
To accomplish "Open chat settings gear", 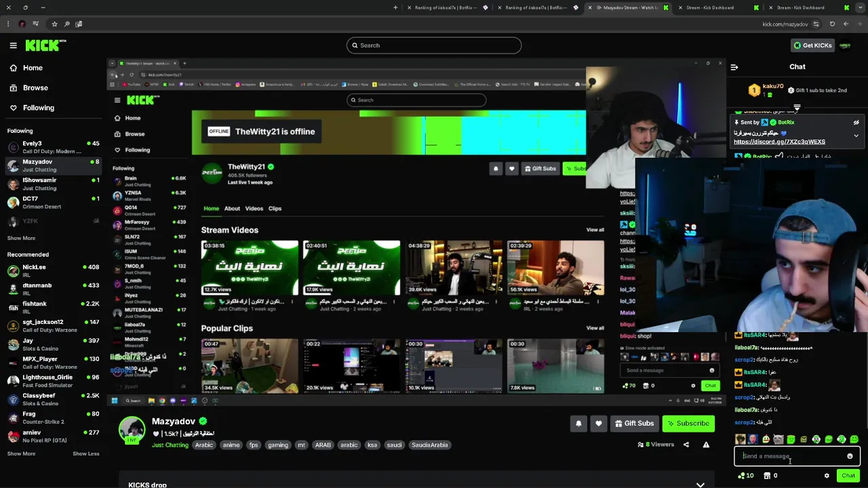I will 827,476.
